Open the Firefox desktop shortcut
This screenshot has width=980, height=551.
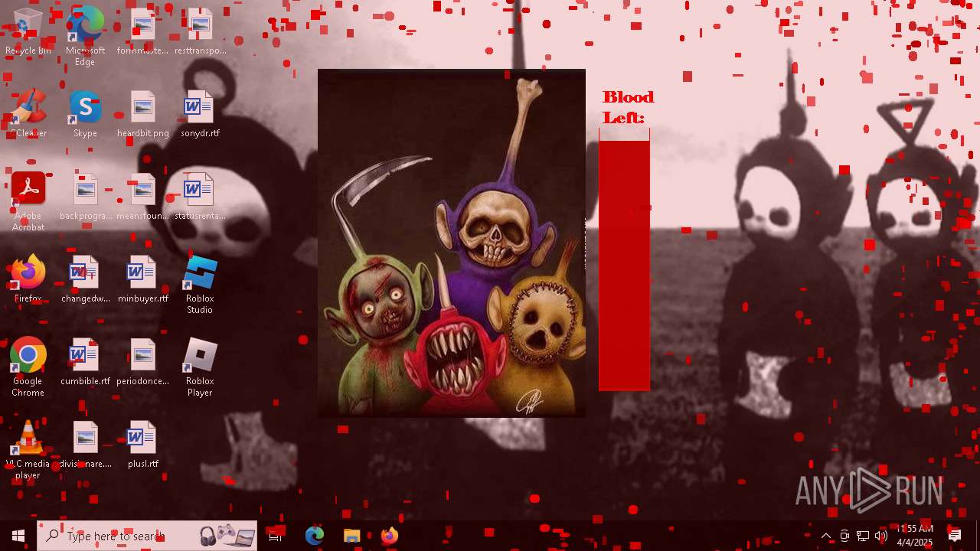click(28, 279)
